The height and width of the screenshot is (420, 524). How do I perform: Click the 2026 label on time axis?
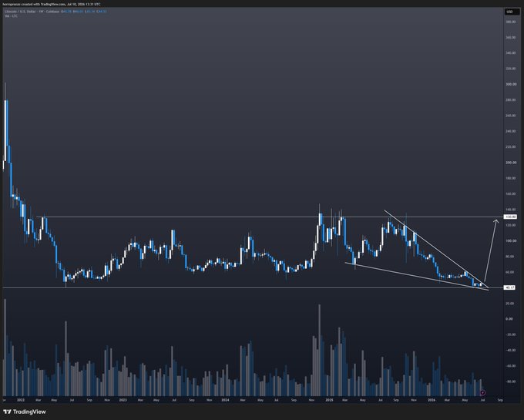(432, 400)
